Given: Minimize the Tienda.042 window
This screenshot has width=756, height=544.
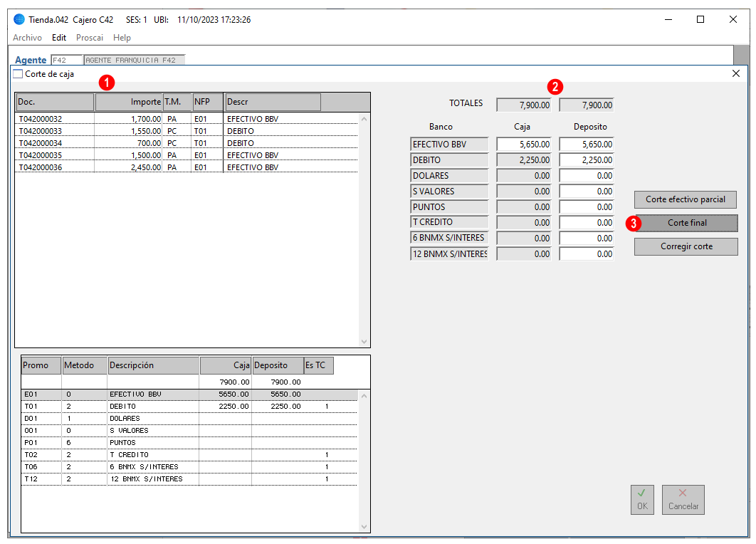Looking at the screenshot, I should point(668,19).
